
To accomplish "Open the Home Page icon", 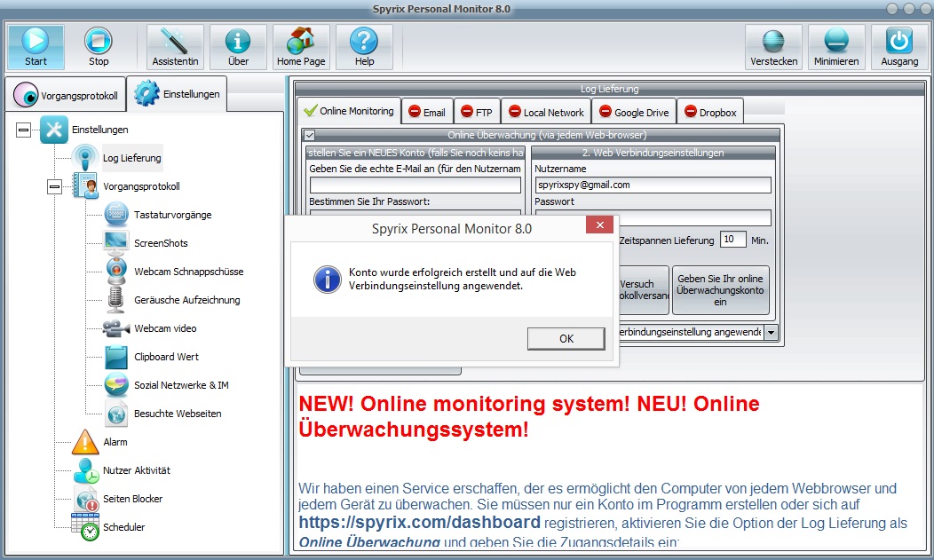I will pos(301,41).
